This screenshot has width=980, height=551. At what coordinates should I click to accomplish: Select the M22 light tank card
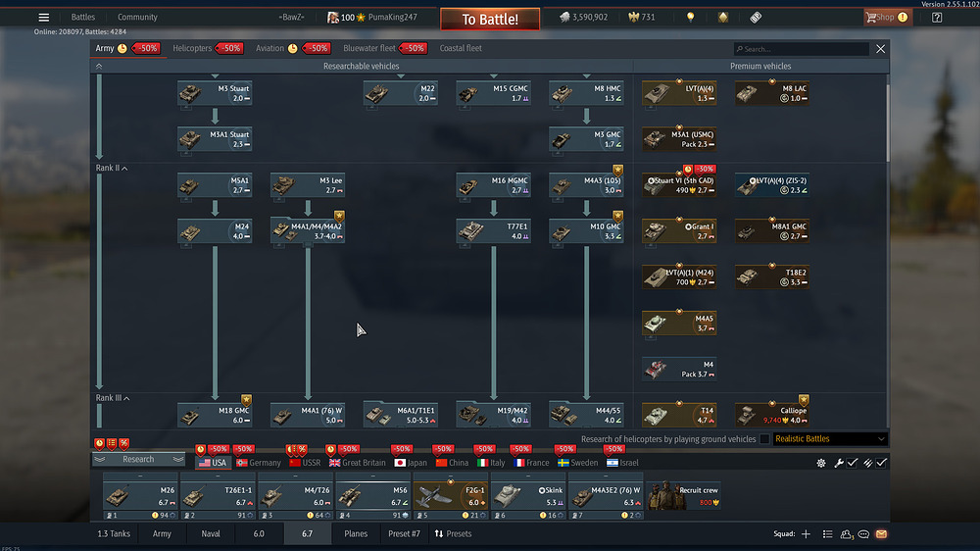[400, 93]
